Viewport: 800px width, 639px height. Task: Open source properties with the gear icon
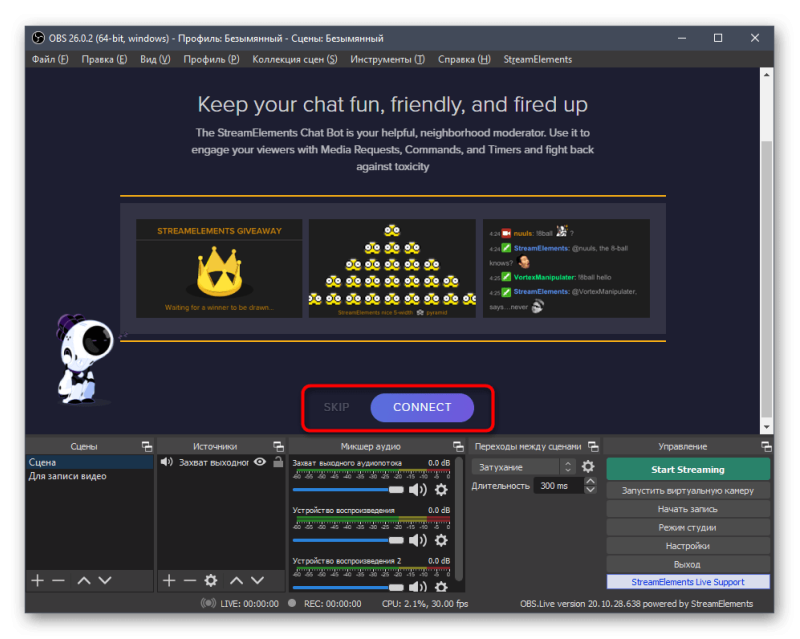(211, 580)
